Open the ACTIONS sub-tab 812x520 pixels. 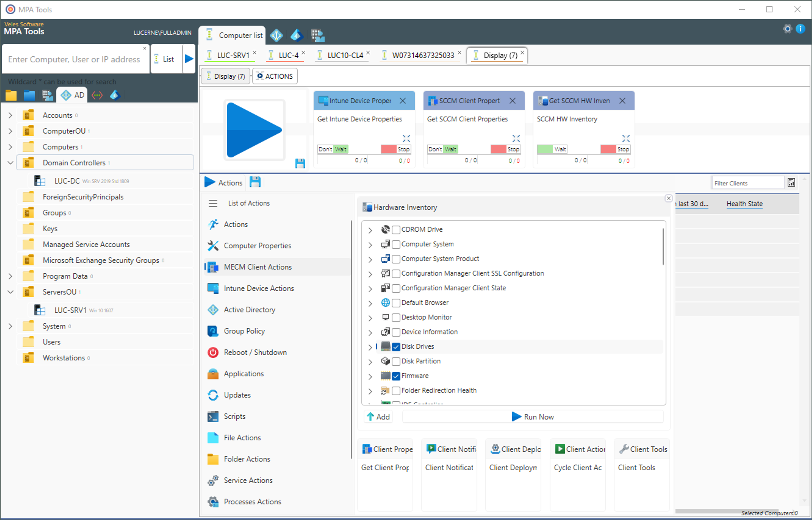point(275,76)
